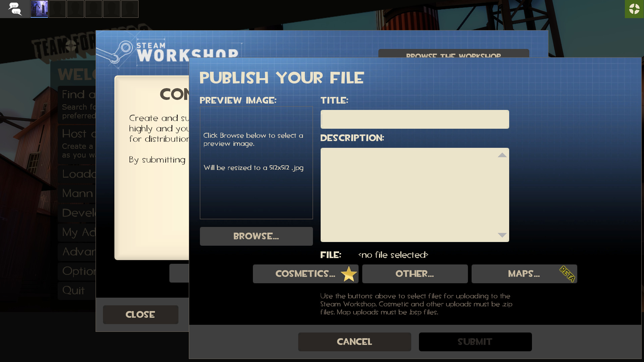Click inside the TITLE input field
The height and width of the screenshot is (362, 644).
(415, 119)
